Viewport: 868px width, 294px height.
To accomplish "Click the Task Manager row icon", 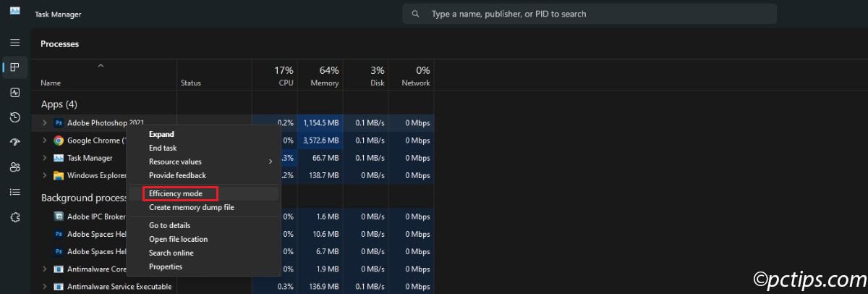I will (x=59, y=158).
